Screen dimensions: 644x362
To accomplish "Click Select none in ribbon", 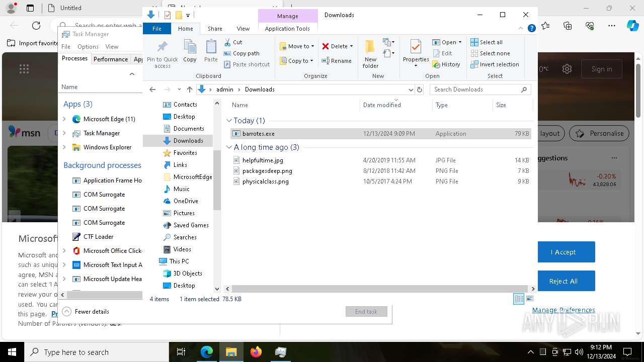I will coord(490,53).
